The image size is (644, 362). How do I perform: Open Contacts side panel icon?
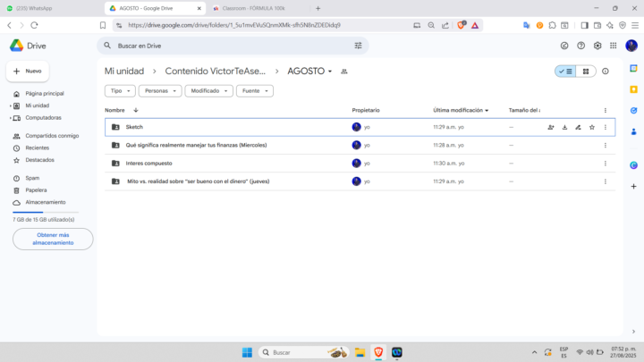(x=634, y=131)
